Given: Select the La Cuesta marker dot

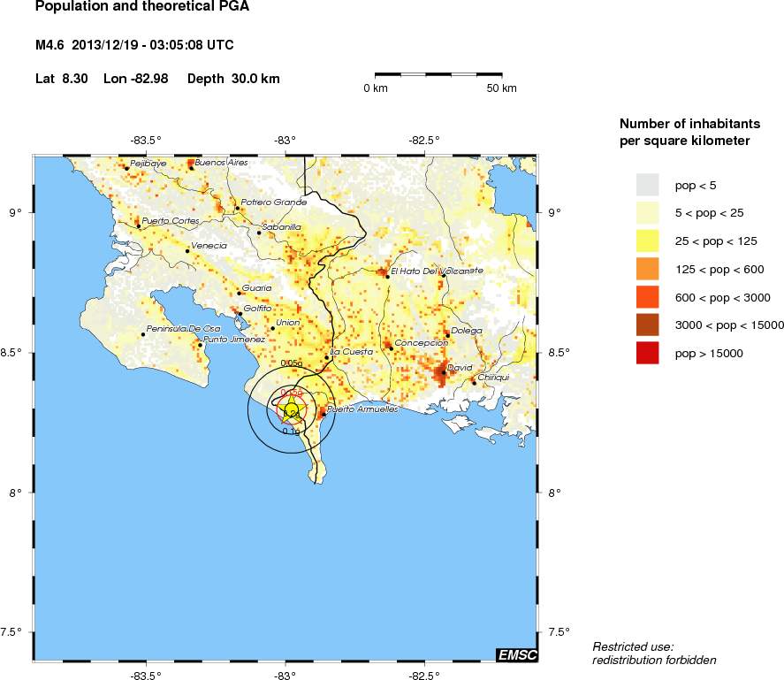Looking at the screenshot, I should 326,357.
